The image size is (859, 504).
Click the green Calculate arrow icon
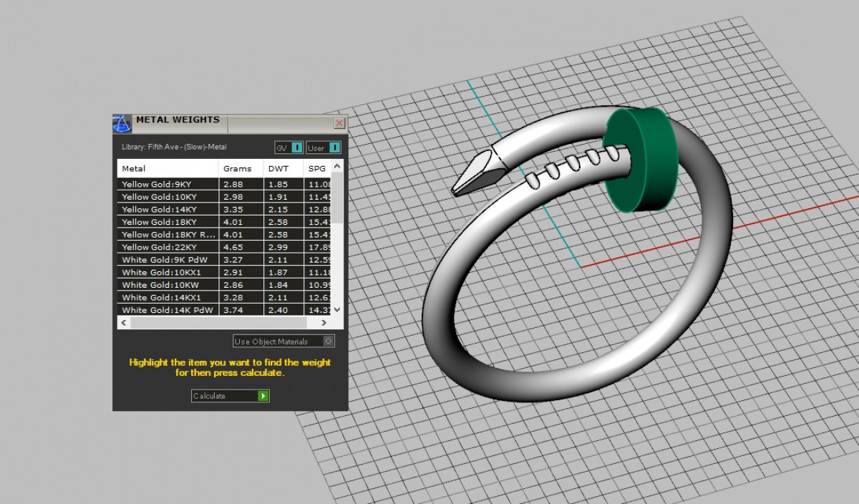pyautogui.click(x=263, y=396)
